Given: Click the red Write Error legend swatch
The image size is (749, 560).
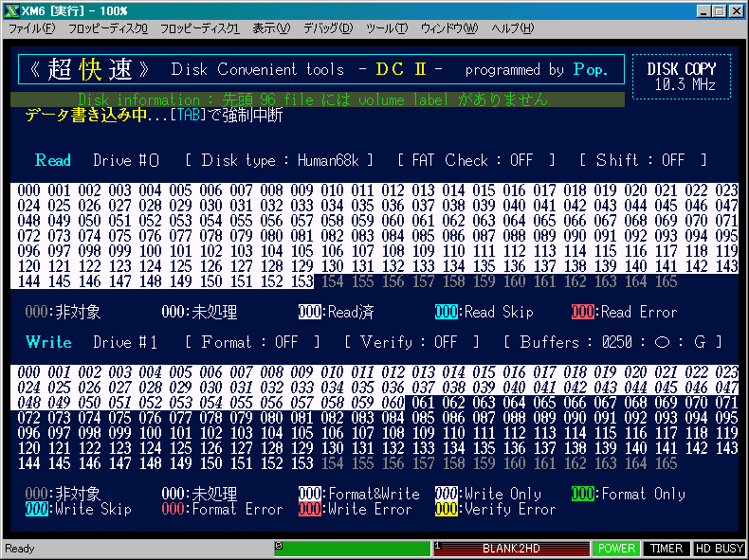Looking at the screenshot, I should click(309, 509).
